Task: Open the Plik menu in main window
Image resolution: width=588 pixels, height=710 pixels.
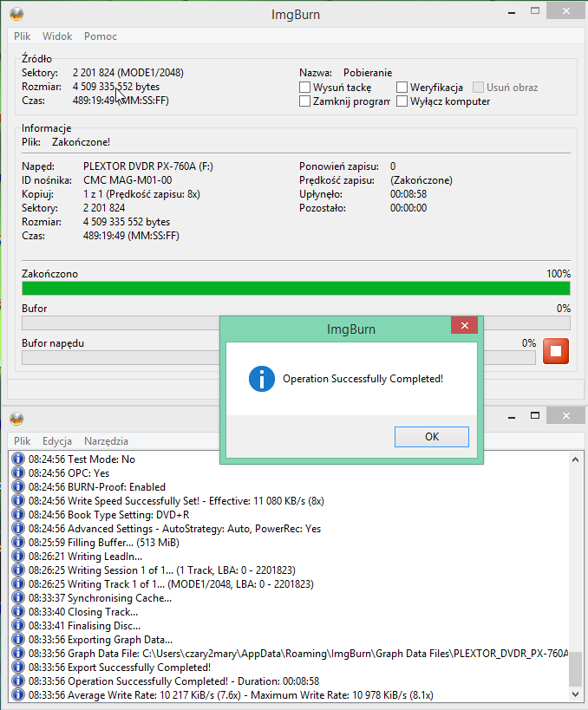Action: [x=22, y=36]
